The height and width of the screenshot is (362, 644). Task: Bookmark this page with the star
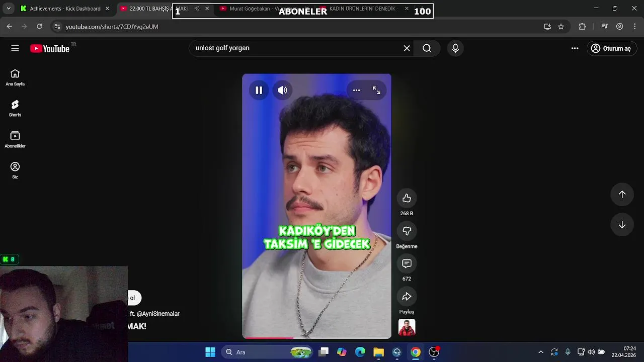561,27
